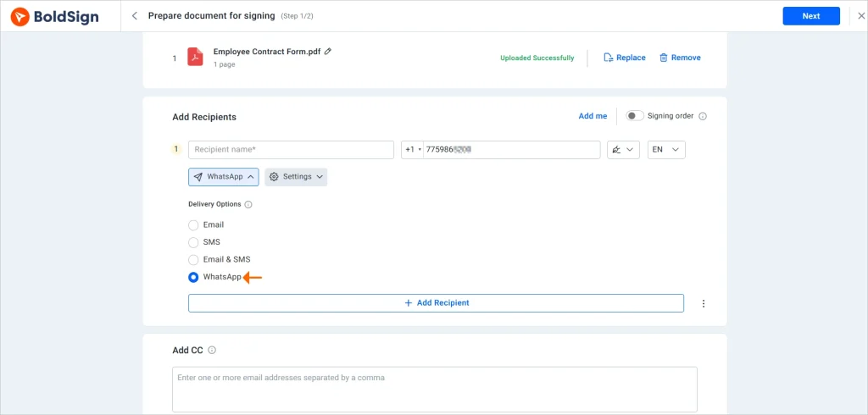The image size is (868, 415).
Task: Open the +1 country code dropdown
Action: (413, 150)
